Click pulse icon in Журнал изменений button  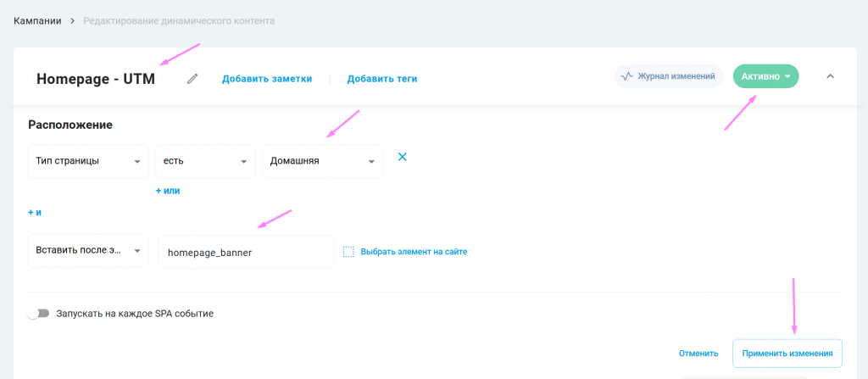pyautogui.click(x=627, y=76)
